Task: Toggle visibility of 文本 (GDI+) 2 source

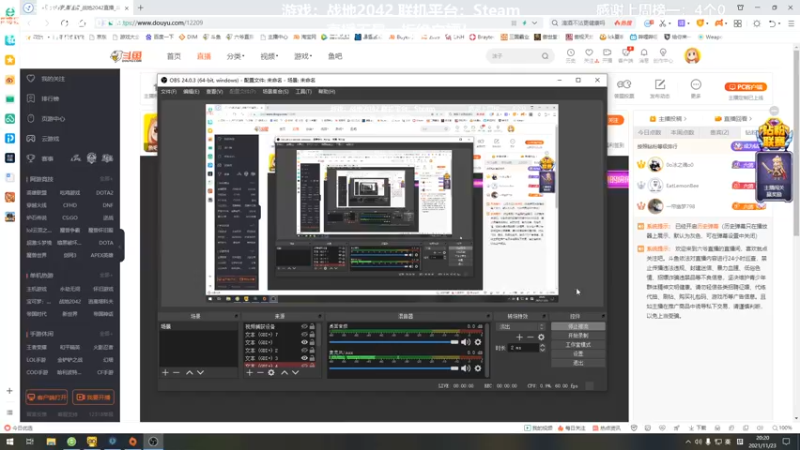Action: click(304, 351)
